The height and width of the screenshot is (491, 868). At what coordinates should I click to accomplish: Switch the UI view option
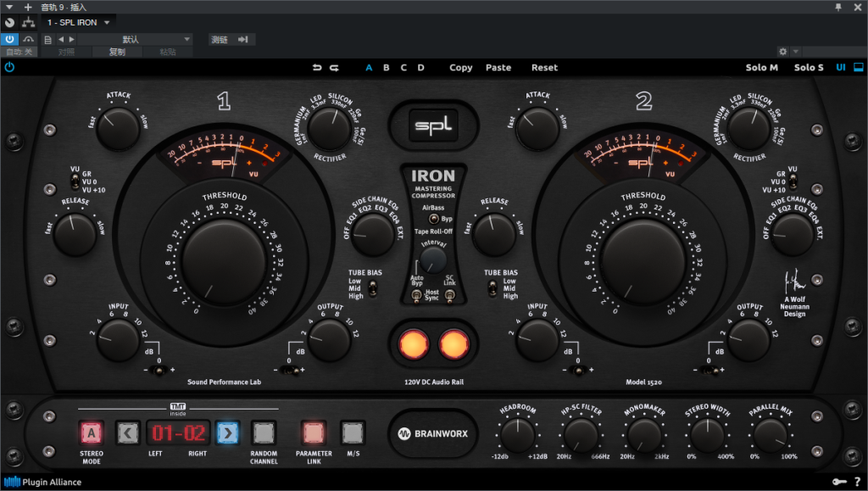point(841,67)
